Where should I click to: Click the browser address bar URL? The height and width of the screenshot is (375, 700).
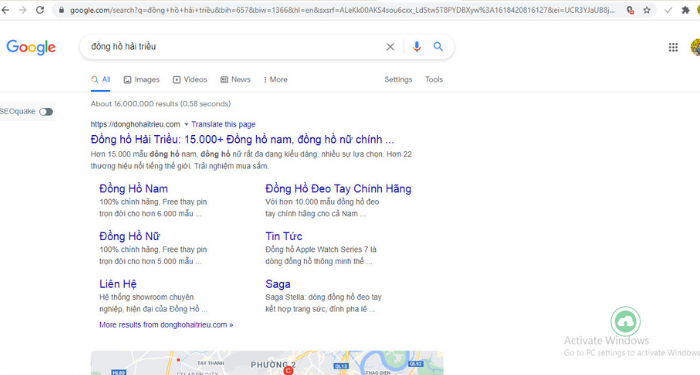point(342,10)
